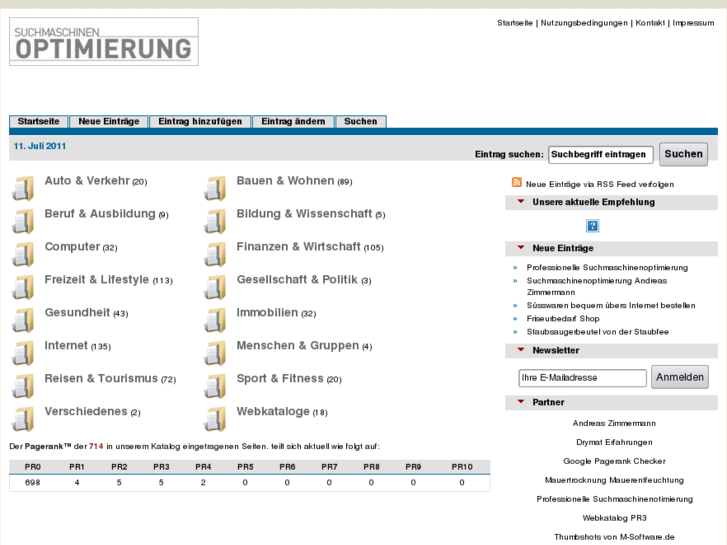
Task: Open the Startseite tab
Action: 38,122
